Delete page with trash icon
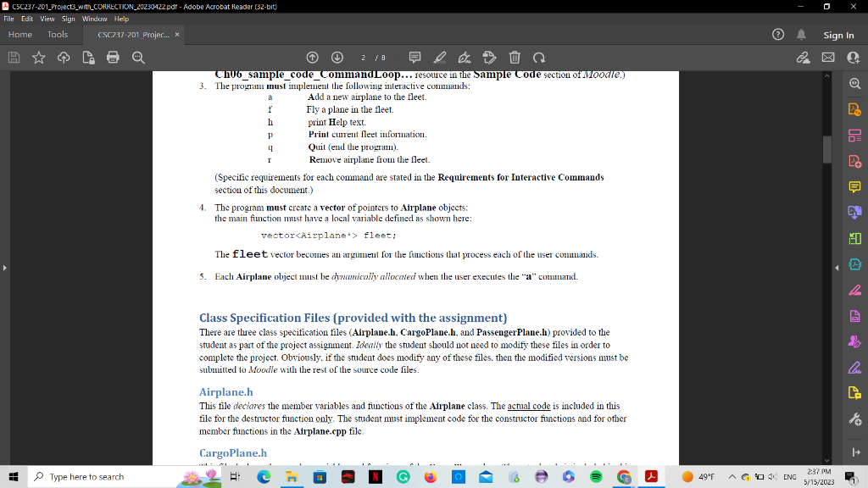 (515, 58)
